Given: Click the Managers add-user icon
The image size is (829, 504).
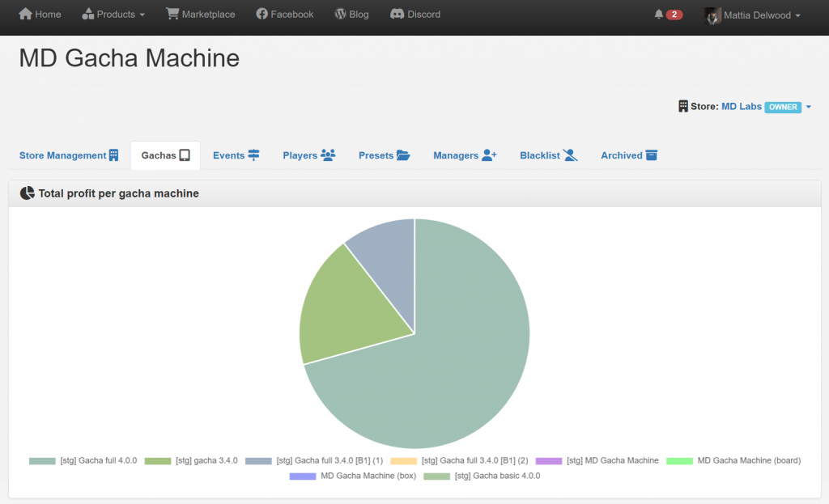Looking at the screenshot, I should pyautogui.click(x=489, y=155).
